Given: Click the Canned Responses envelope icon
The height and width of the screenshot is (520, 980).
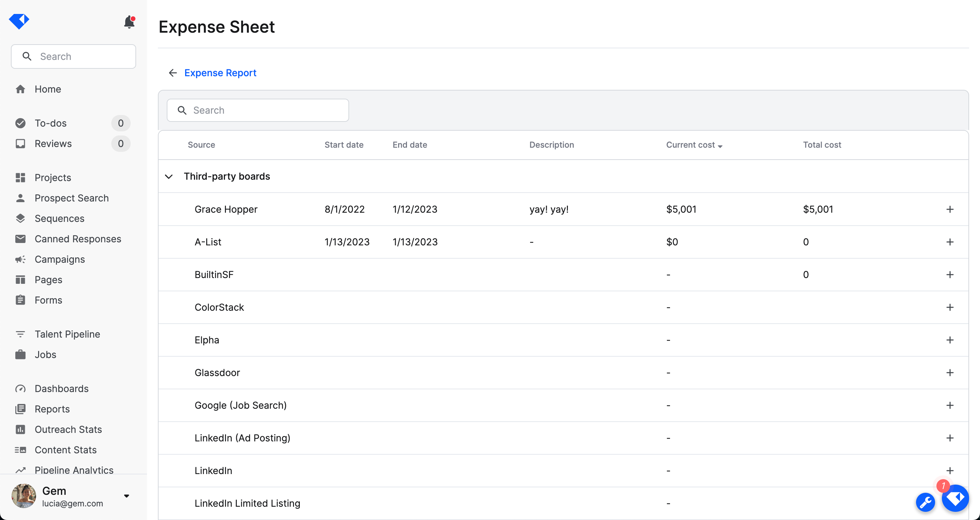Looking at the screenshot, I should coord(20,239).
